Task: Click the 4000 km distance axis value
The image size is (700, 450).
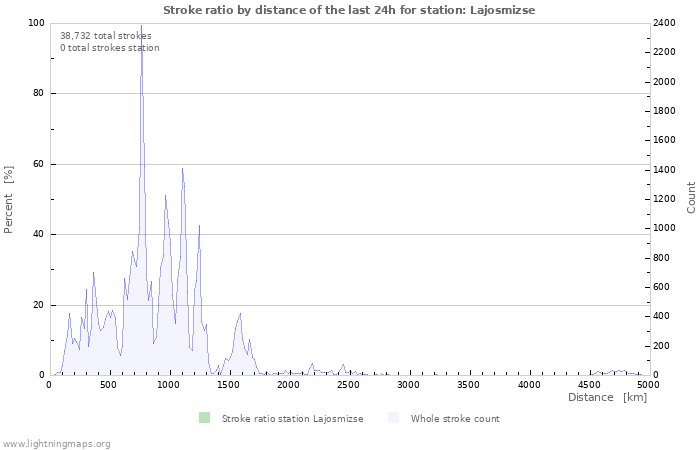Action: coord(529,385)
